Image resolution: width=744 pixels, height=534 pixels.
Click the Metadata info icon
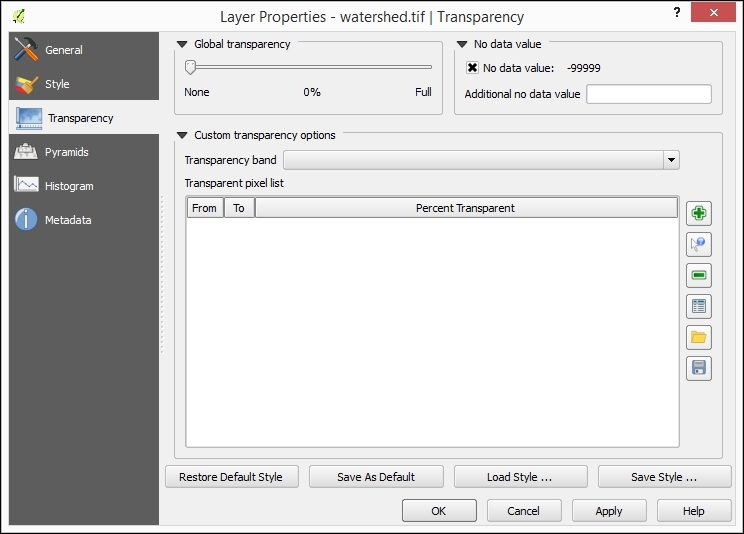26,219
